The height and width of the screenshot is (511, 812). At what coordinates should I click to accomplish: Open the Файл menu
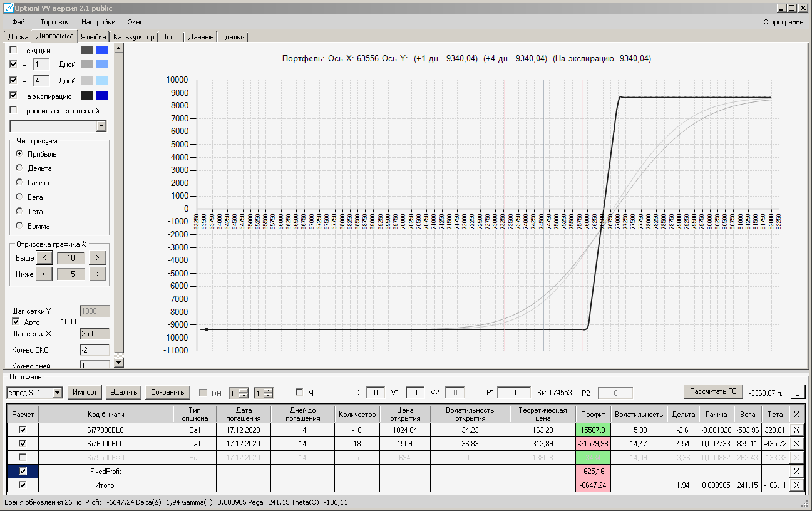click(20, 22)
